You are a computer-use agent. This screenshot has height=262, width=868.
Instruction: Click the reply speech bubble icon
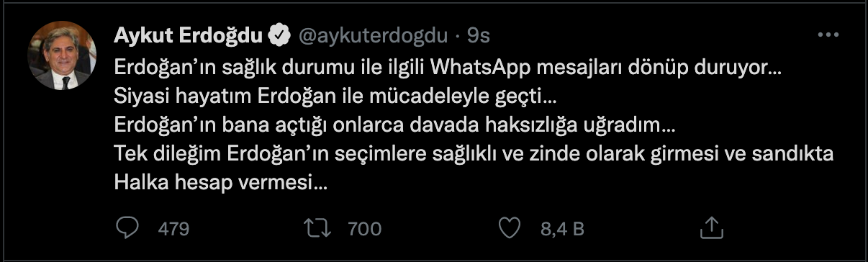coord(127,229)
